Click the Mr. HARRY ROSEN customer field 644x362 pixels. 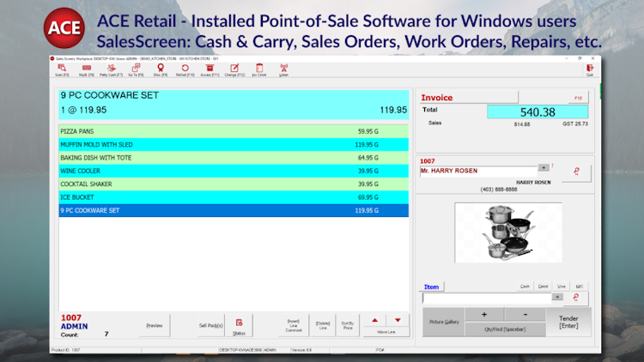pyautogui.click(x=478, y=172)
